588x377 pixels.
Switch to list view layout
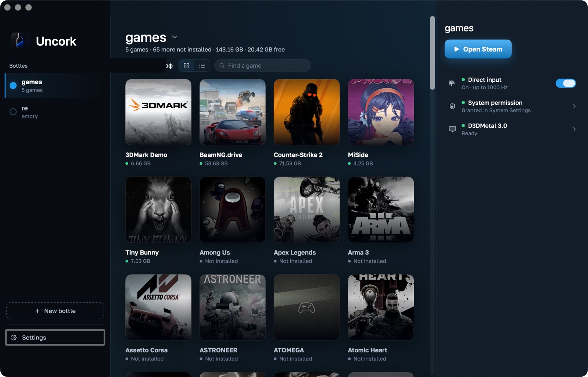click(x=202, y=65)
